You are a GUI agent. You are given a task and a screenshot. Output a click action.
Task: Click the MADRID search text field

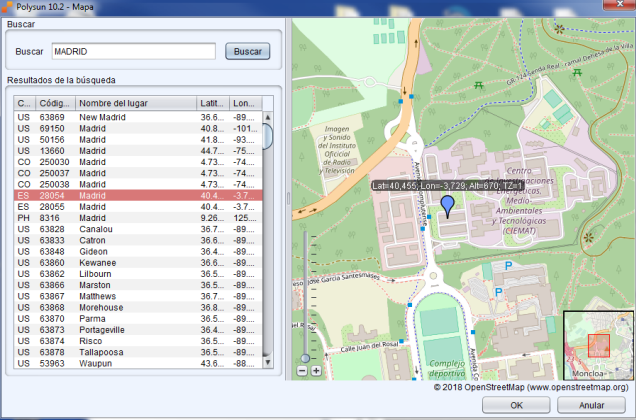[x=132, y=51]
